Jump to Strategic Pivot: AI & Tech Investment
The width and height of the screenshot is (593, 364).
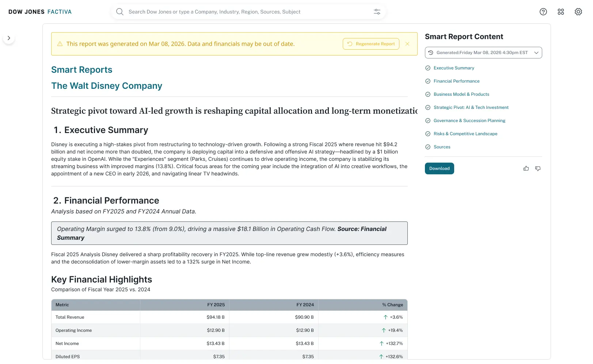tap(471, 107)
